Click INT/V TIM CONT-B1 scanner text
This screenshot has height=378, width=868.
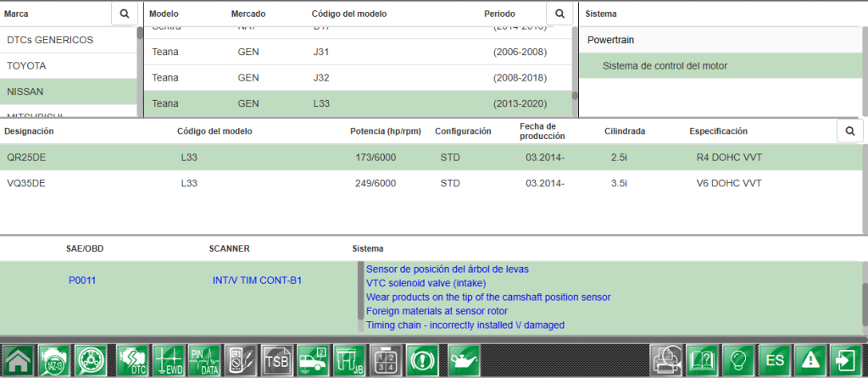point(257,281)
